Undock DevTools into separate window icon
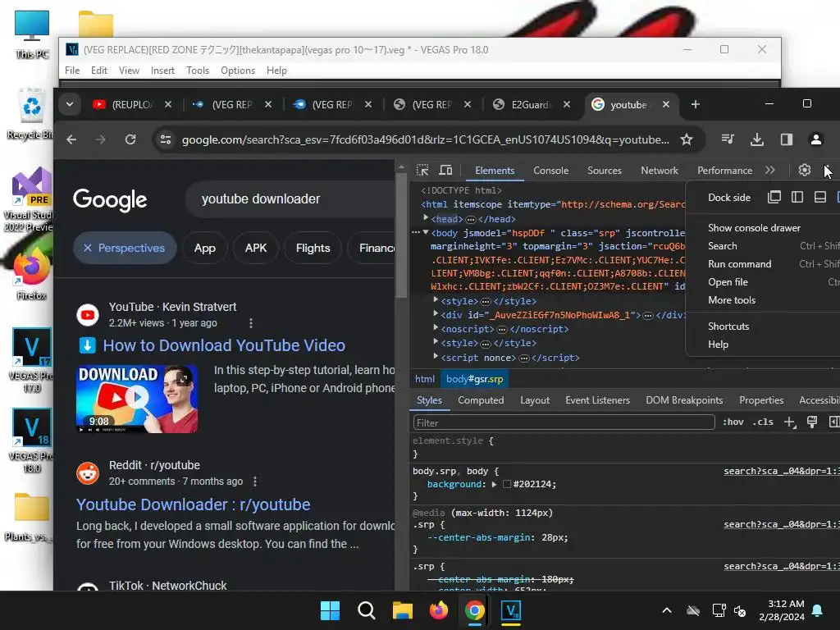Image resolution: width=840 pixels, height=630 pixels. (x=774, y=197)
